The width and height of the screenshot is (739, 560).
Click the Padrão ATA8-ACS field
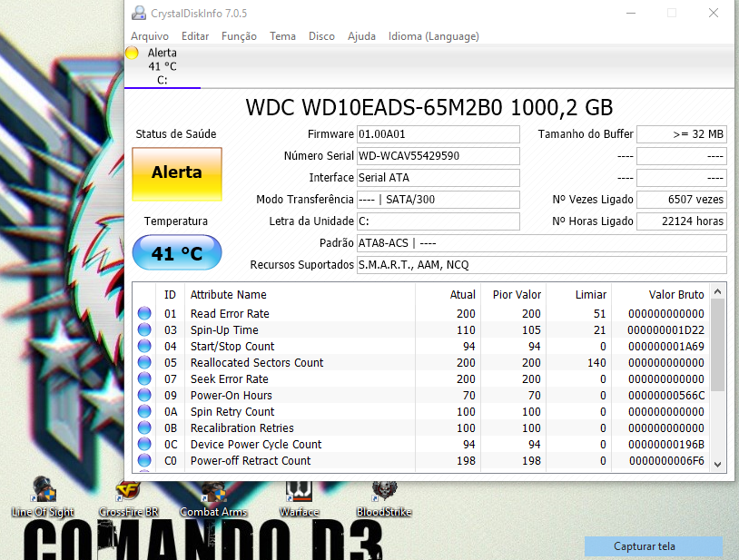[541, 243]
